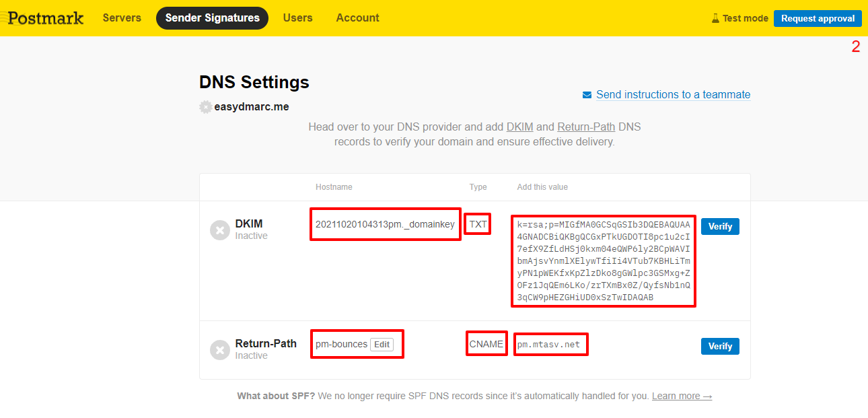Click the DKIM row label
The image size is (868, 418).
tap(249, 223)
